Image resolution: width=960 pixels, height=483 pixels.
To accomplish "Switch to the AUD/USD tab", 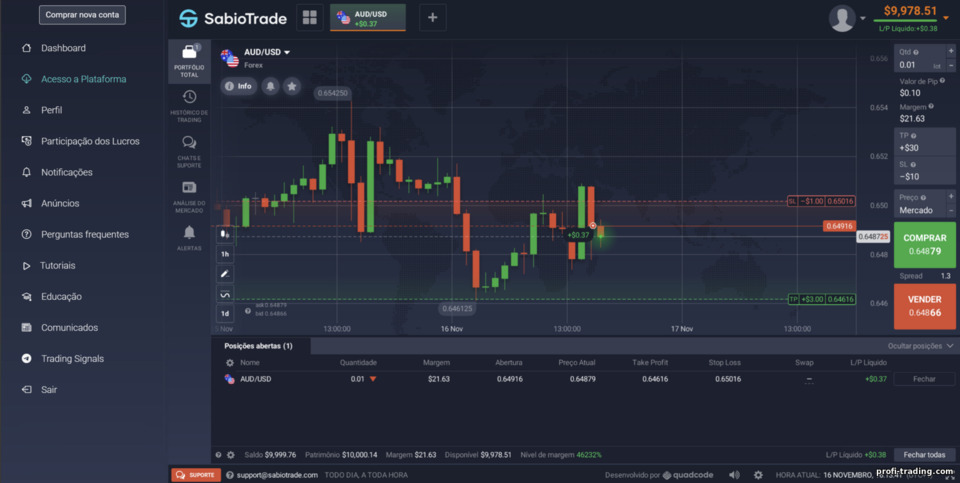I will (x=367, y=17).
